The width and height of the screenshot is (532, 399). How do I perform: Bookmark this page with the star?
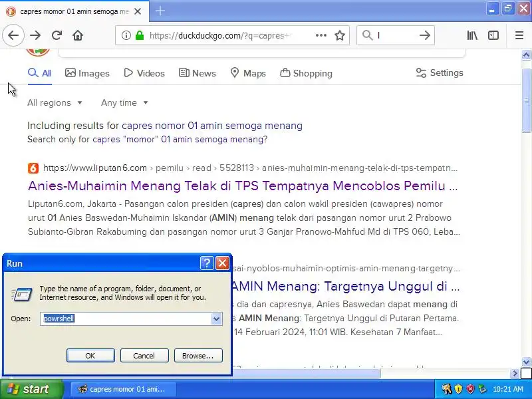tap(340, 35)
